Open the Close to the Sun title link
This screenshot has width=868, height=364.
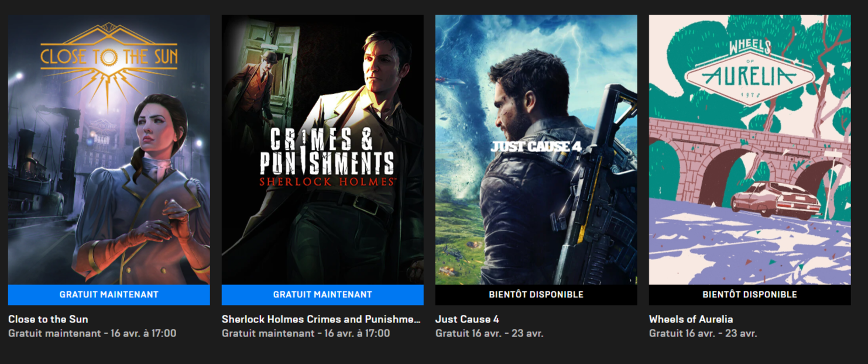click(x=48, y=320)
